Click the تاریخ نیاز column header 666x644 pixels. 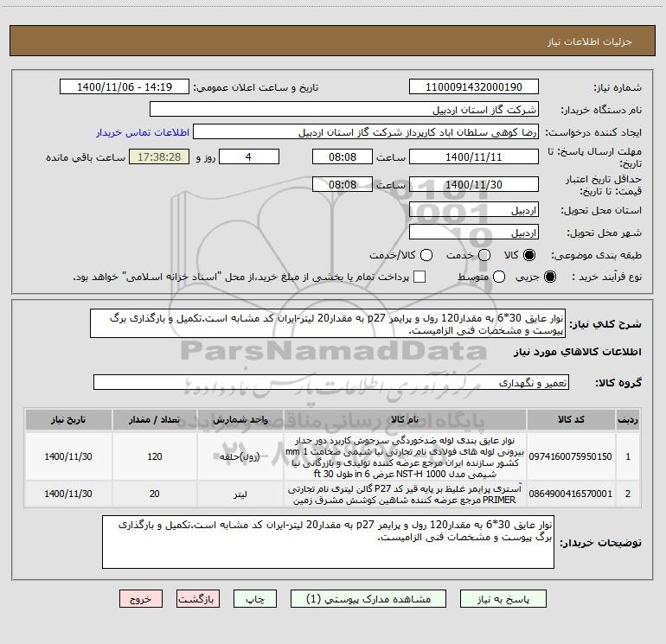point(68,419)
